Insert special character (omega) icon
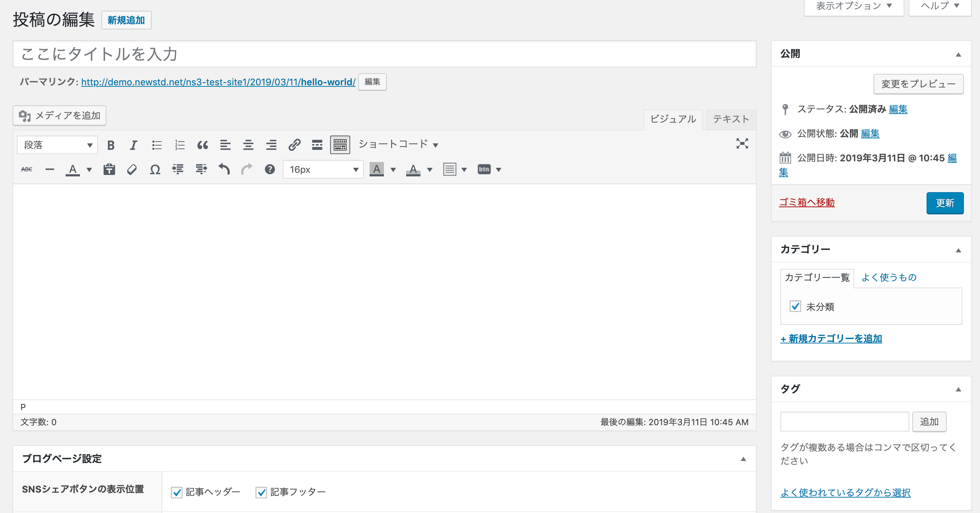The width and height of the screenshot is (980, 513). point(155,169)
